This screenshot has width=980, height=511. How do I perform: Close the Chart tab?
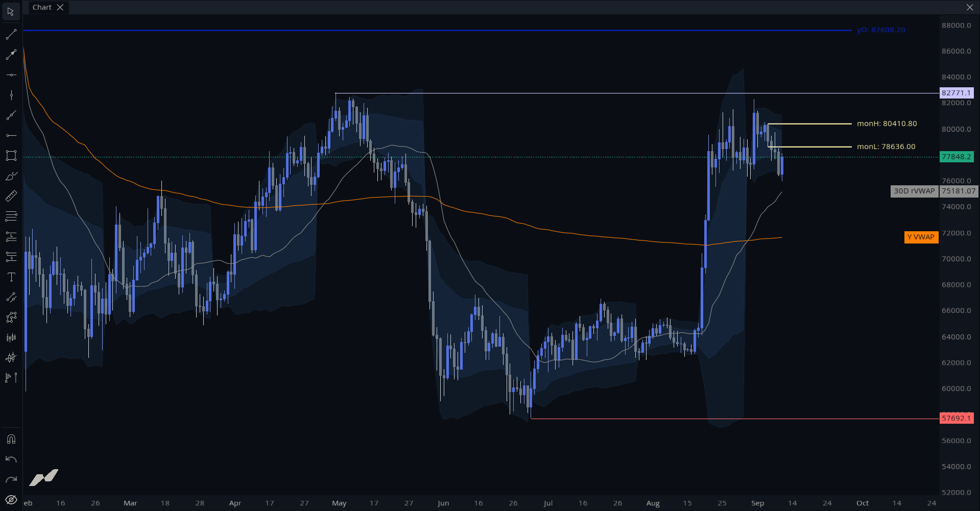pyautogui.click(x=60, y=7)
